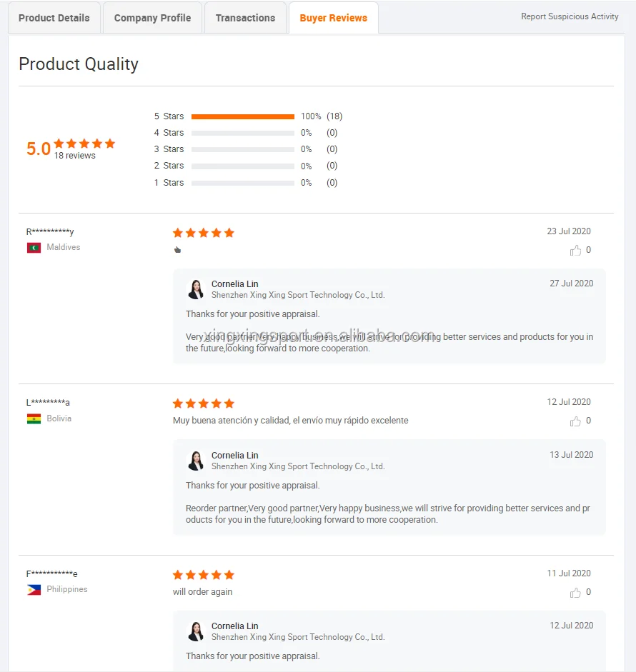Click the 4 Stars rating row
Image resolution: width=636 pixels, height=672 pixels.
243,133
